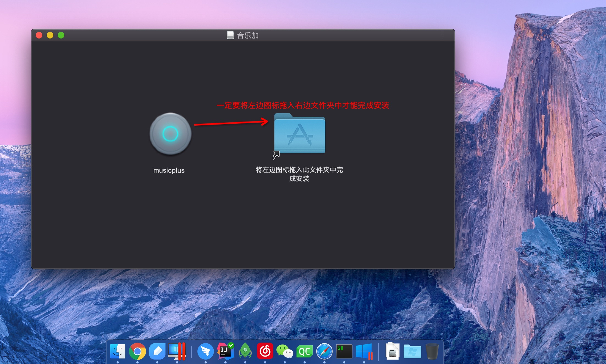The width and height of the screenshot is (606, 364).
Task: Launch IntelliJ IDEA from the Dock
Action: tap(225, 351)
